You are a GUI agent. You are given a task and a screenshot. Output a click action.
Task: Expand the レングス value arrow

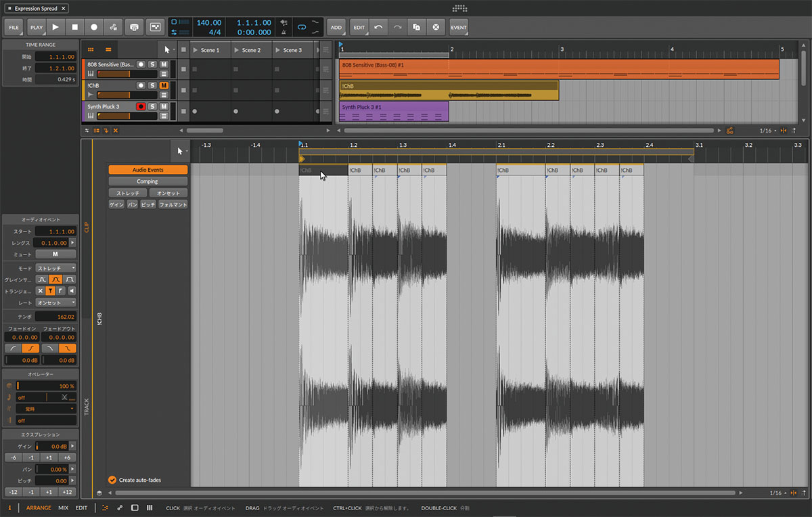pyautogui.click(x=72, y=242)
